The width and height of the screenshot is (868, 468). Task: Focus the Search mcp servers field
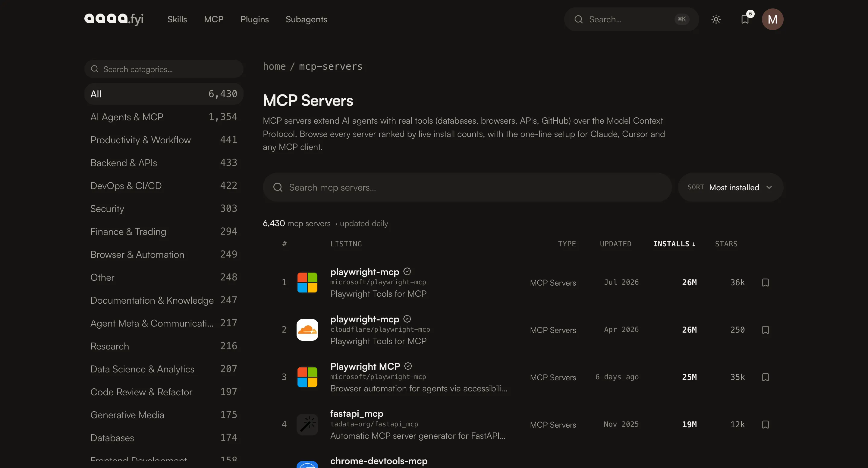pyautogui.click(x=467, y=187)
